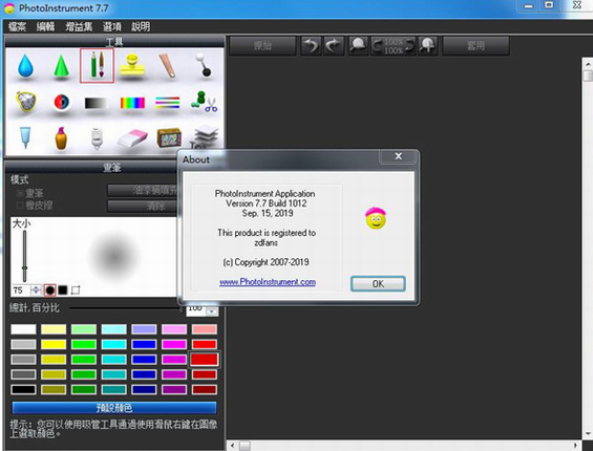The width and height of the screenshot is (593, 451).
Task: Open the 檔案 menu
Action: click(17, 26)
